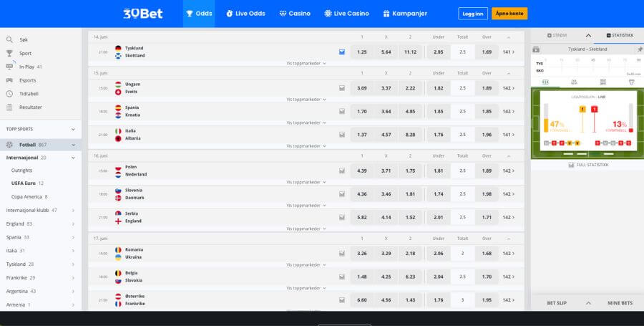The image size is (644, 326).
Task: Switch to the Mine Bets tab
Action: [x=620, y=303]
